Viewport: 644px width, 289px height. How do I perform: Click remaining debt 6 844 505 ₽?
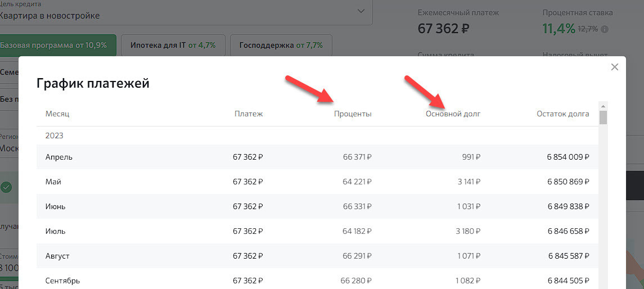pos(569,281)
